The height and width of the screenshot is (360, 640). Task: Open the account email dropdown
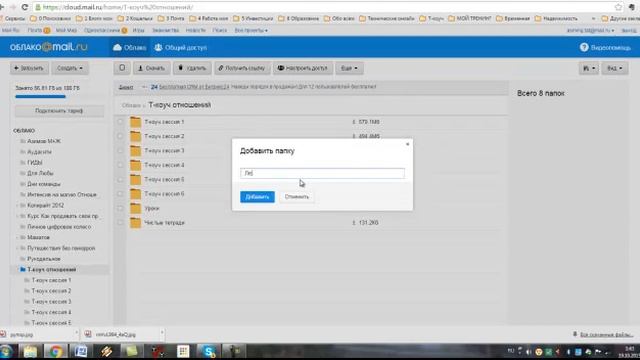pyautogui.click(x=590, y=30)
